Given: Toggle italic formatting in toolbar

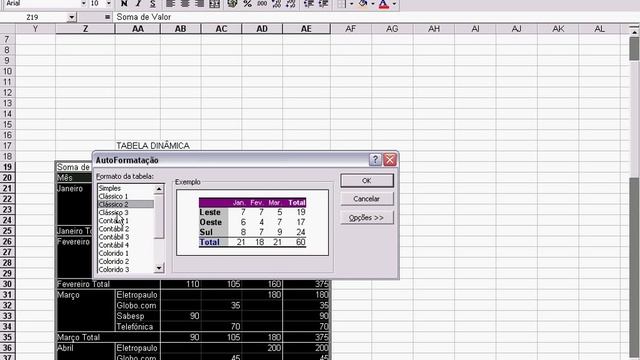Looking at the screenshot, I should pos(138,4).
